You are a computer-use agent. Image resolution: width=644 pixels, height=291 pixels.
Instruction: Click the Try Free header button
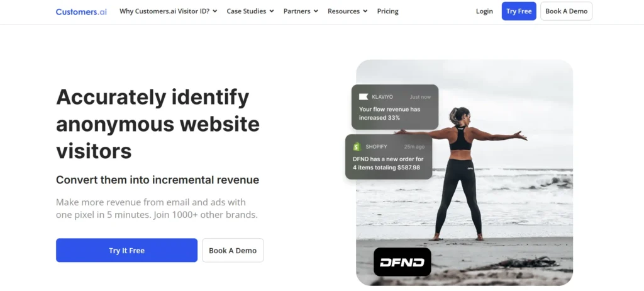point(519,11)
